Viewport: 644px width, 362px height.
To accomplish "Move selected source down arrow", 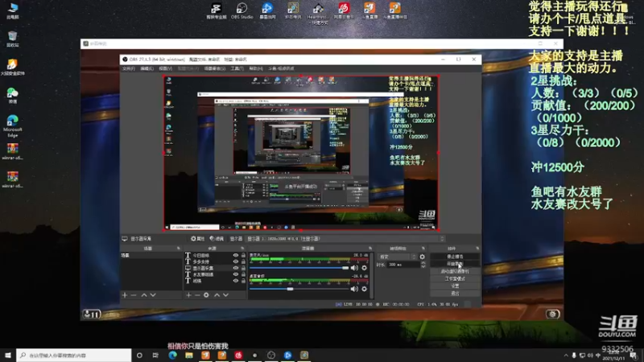I will [226, 295].
